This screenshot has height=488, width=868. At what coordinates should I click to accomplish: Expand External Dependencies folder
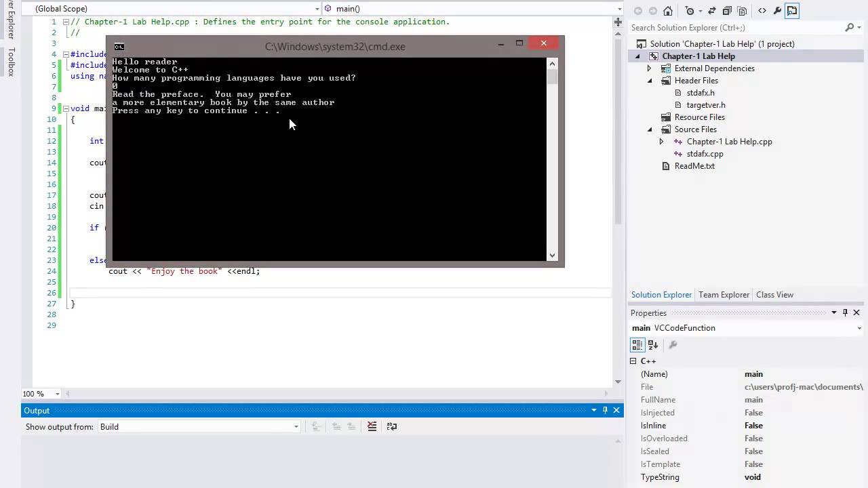coord(650,68)
